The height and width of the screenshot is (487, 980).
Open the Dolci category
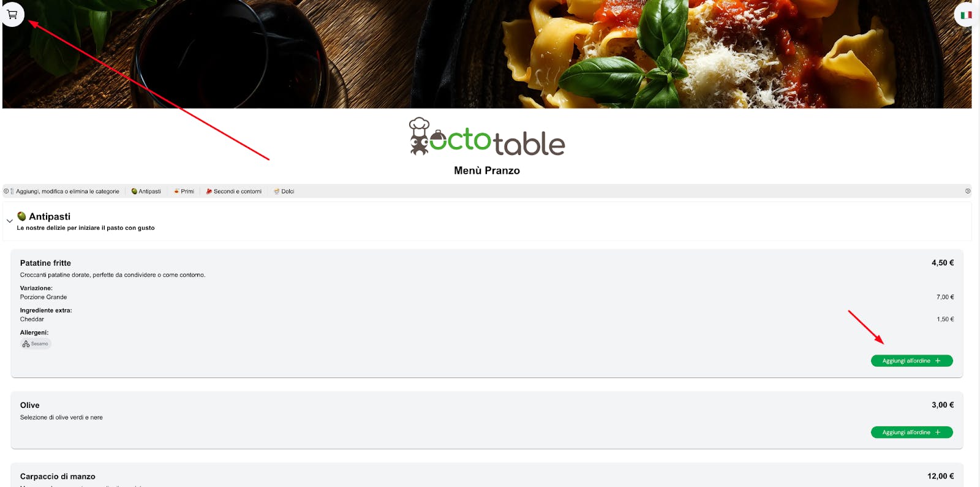(x=284, y=191)
